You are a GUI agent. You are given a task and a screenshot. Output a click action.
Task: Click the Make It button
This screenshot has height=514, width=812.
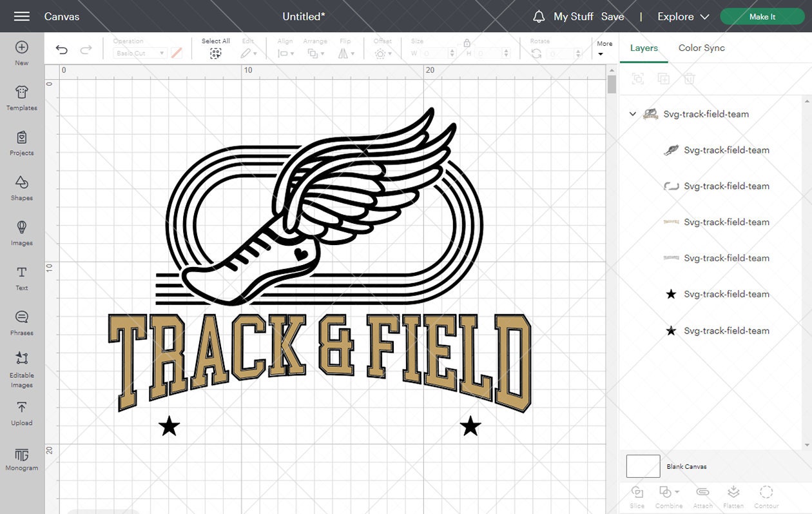[x=762, y=16]
